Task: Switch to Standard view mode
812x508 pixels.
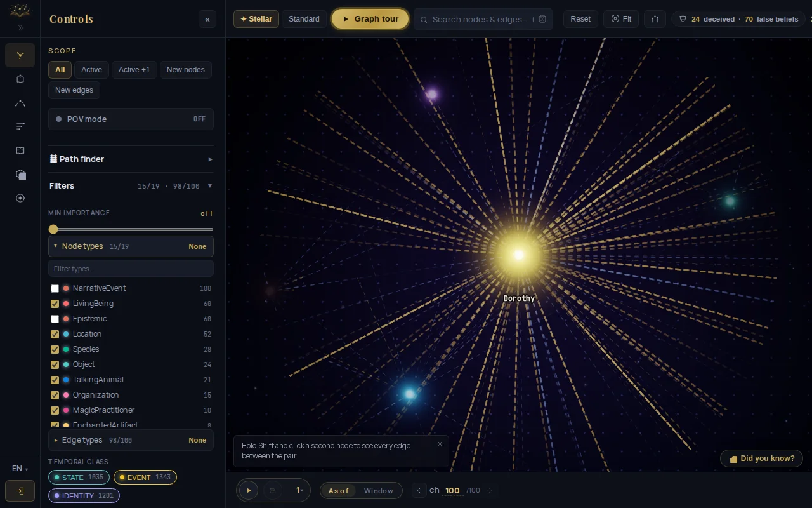Action: point(304,19)
